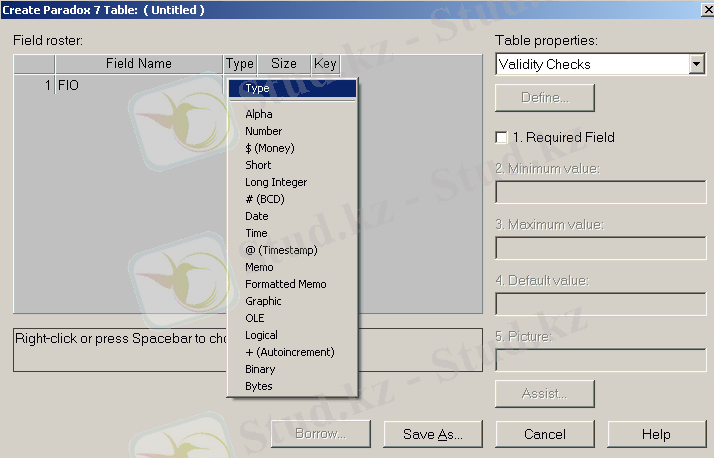
Task: Click row number 1 in field roster
Action: point(34,85)
